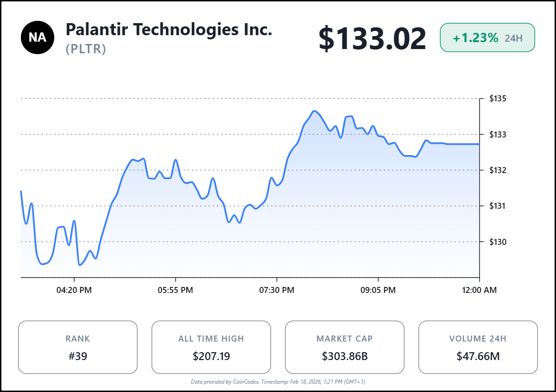Click the Rank #39 card
Viewport: 556px width, 392px height.
coord(78,347)
